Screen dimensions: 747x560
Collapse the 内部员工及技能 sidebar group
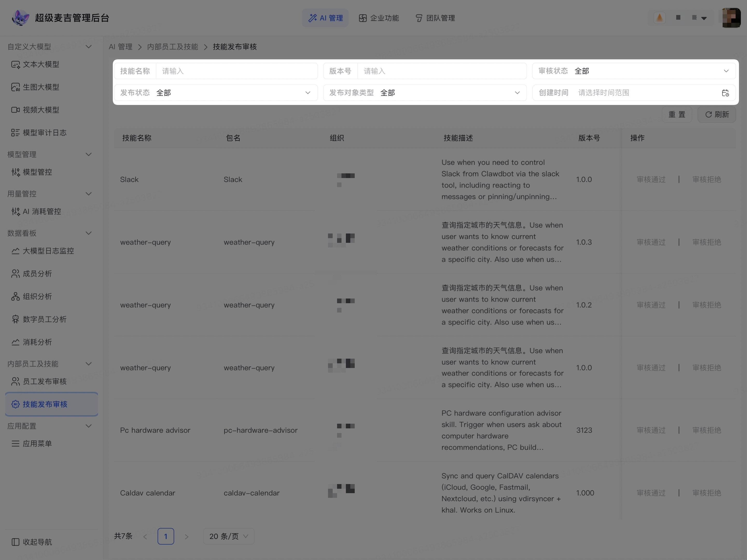[88, 364]
